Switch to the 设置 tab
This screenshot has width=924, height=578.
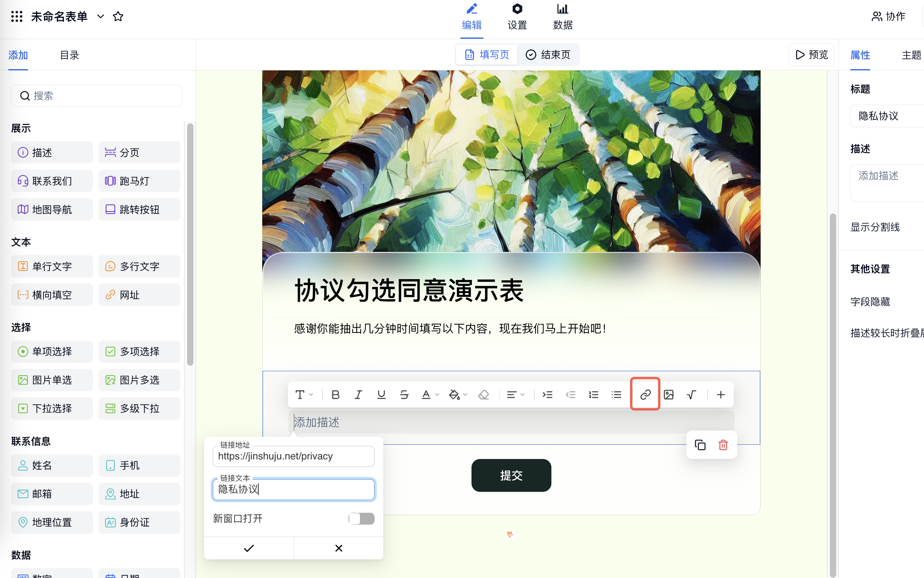(x=517, y=17)
